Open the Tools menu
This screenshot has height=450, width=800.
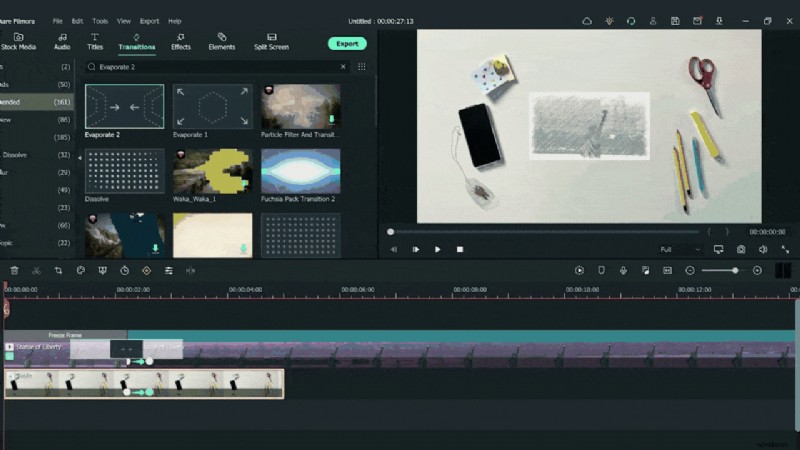(x=100, y=20)
